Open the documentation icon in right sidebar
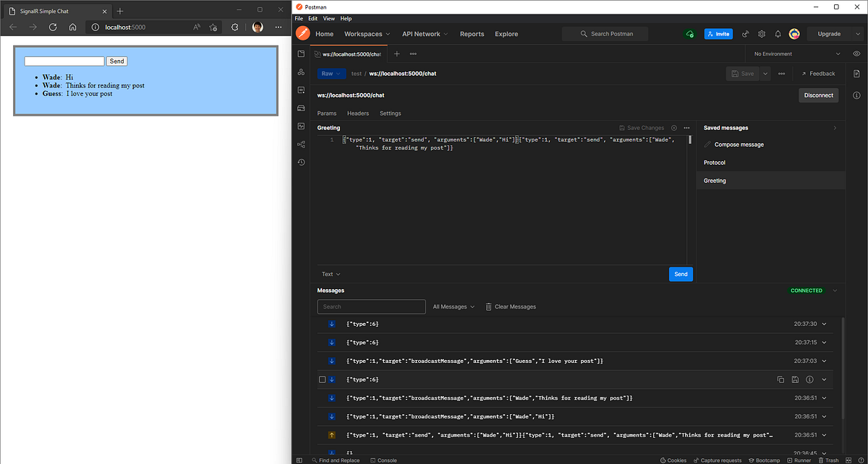Screen dimensions: 868x464 [x=856, y=74]
